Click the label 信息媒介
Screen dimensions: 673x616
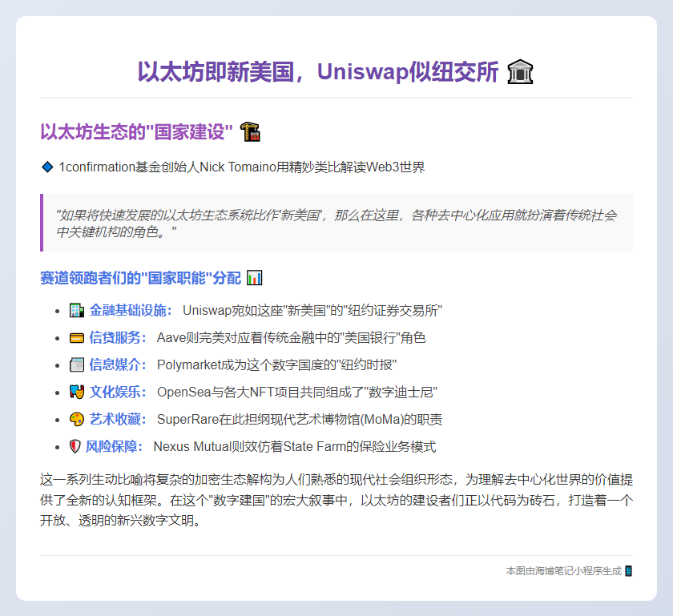click(118, 365)
